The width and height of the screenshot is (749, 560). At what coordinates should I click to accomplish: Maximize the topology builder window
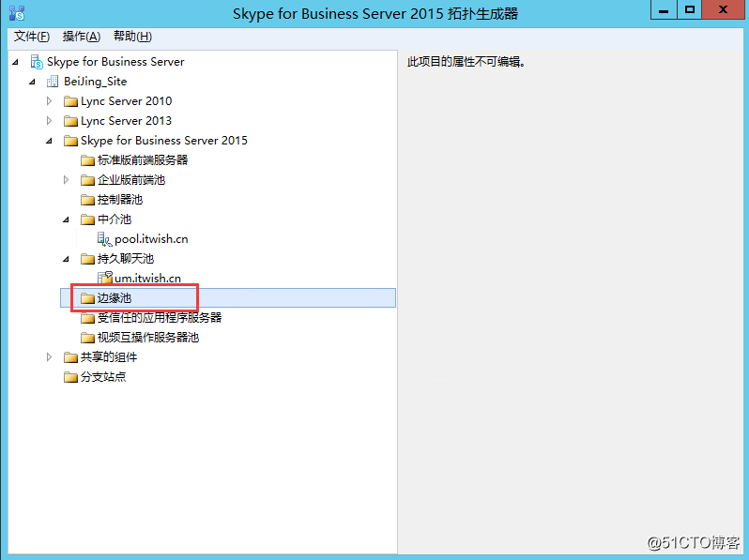[690, 9]
